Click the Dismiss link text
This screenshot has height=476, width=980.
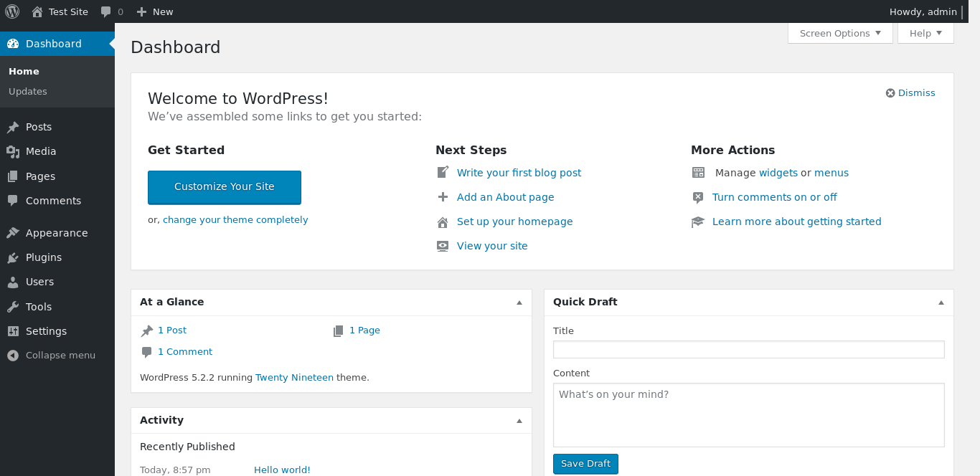coord(917,93)
